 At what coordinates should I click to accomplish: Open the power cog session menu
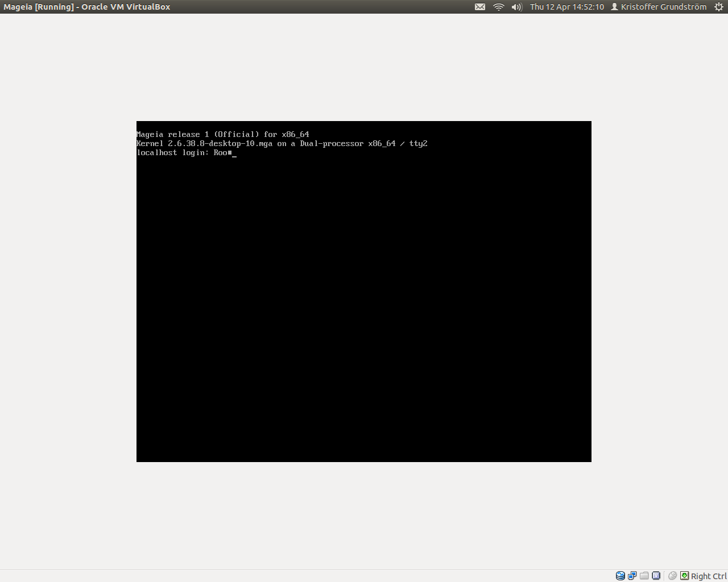click(x=719, y=7)
